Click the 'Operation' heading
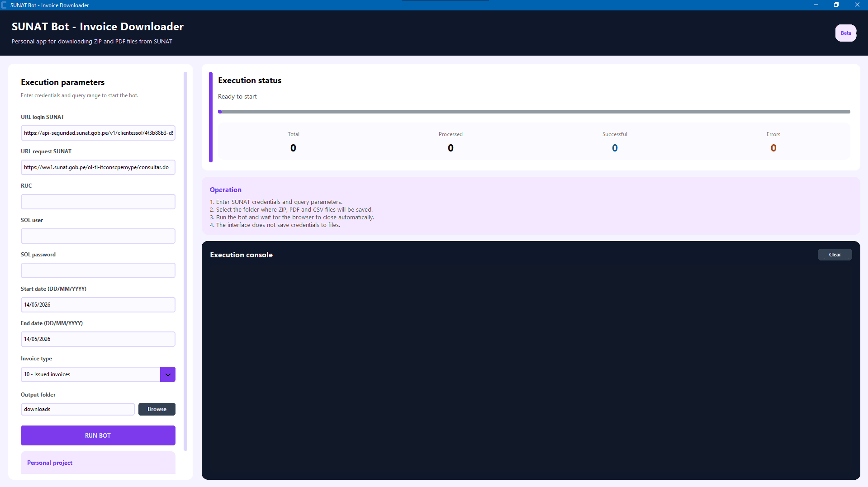Viewport: 868px width, 487px height. pyautogui.click(x=225, y=190)
